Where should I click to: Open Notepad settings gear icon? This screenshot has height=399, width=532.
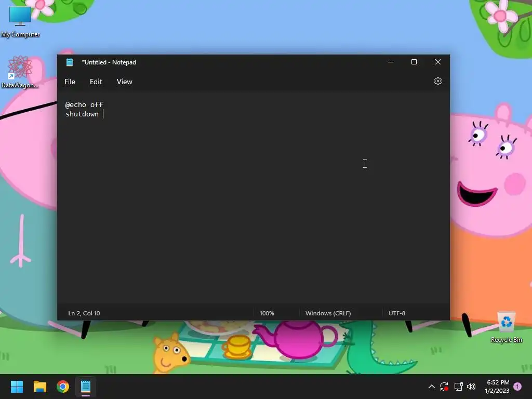437,82
